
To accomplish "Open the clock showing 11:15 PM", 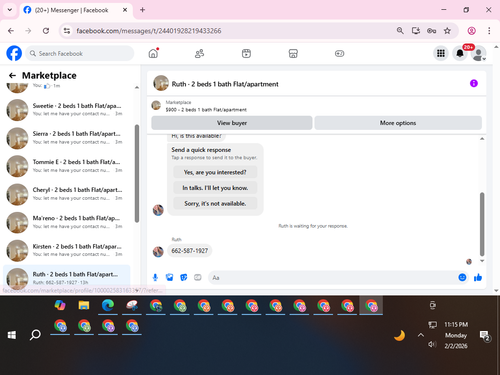I will pos(456,335).
